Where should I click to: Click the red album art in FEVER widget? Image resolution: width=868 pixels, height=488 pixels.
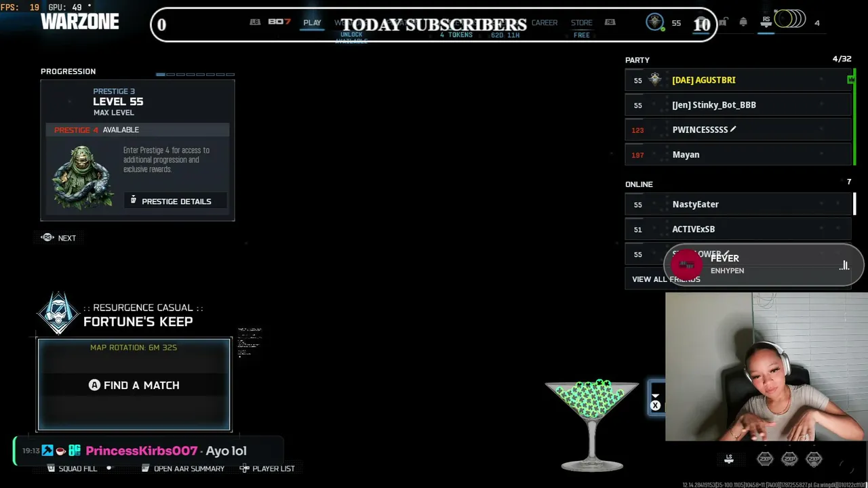pos(686,264)
